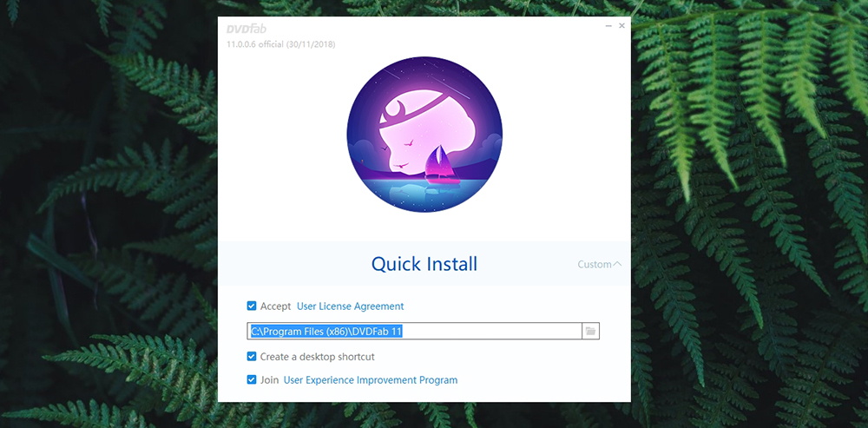Close the DVDFab installer window
The image size is (868, 428).
[x=621, y=26]
